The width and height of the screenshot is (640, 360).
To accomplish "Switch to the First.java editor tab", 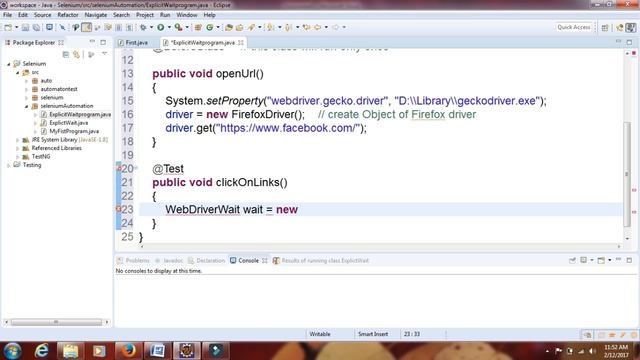I will [x=136, y=42].
